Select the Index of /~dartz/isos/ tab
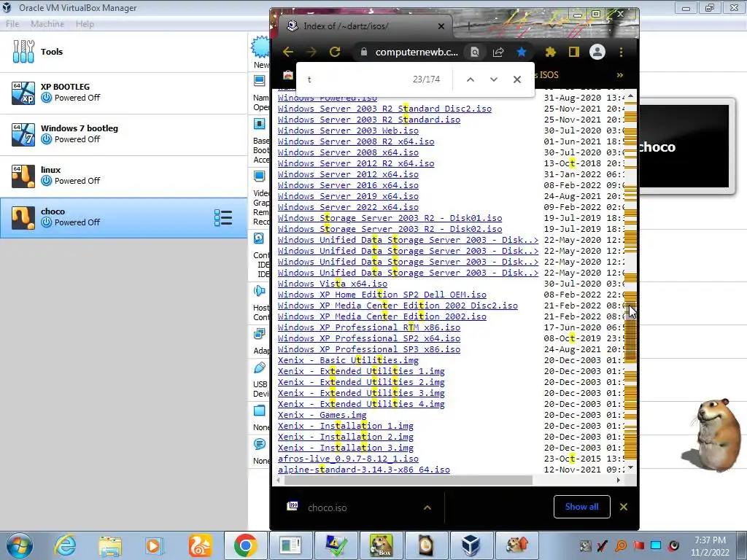The image size is (747, 560). point(365,26)
